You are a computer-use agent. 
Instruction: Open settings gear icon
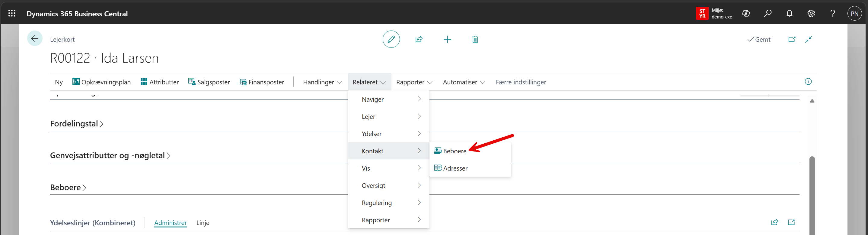[x=811, y=14]
